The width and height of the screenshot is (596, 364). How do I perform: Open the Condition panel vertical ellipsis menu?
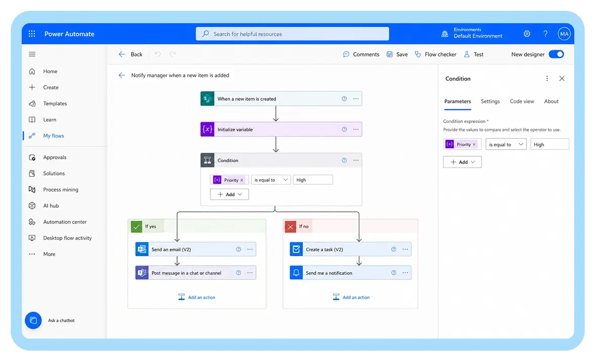click(x=547, y=79)
